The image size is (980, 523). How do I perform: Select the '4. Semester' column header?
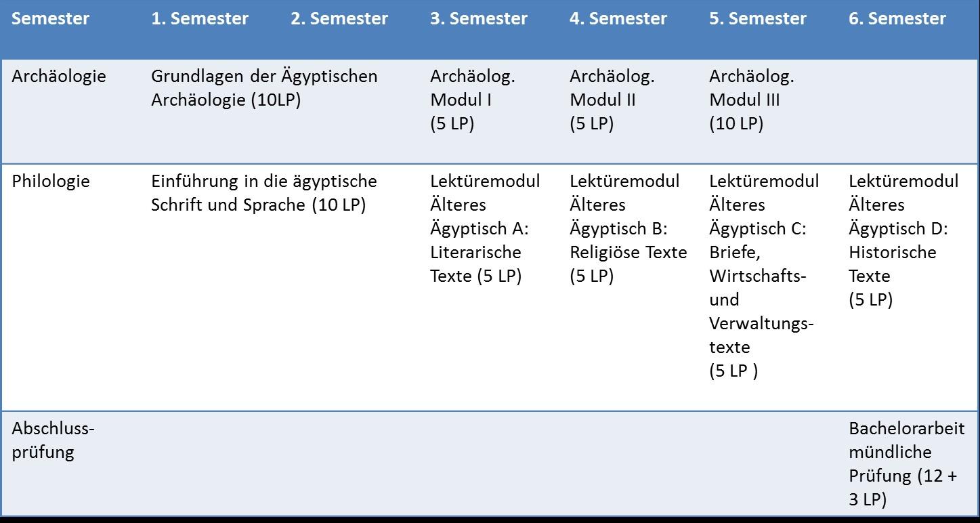[618, 19]
